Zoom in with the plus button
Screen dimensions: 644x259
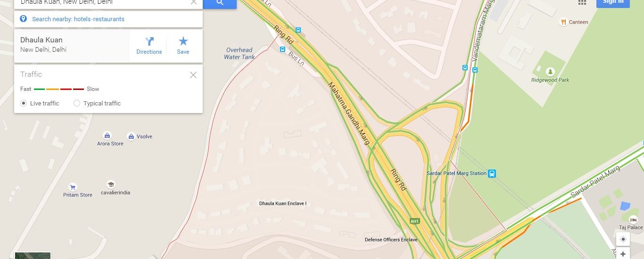coord(623,254)
